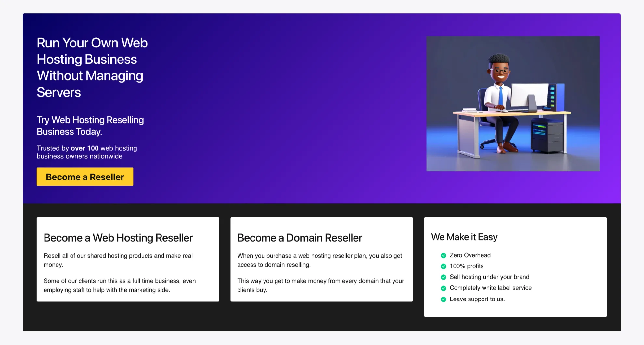Select the Try Web Hosting Reselling Business Today subheading

point(90,126)
